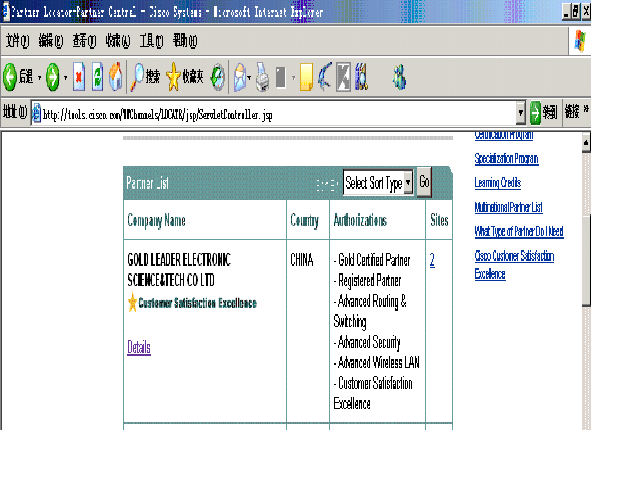This screenshot has width=620, height=477.
Task: Click the Advanced Wireless LAN authorization text
Action: 377,362
